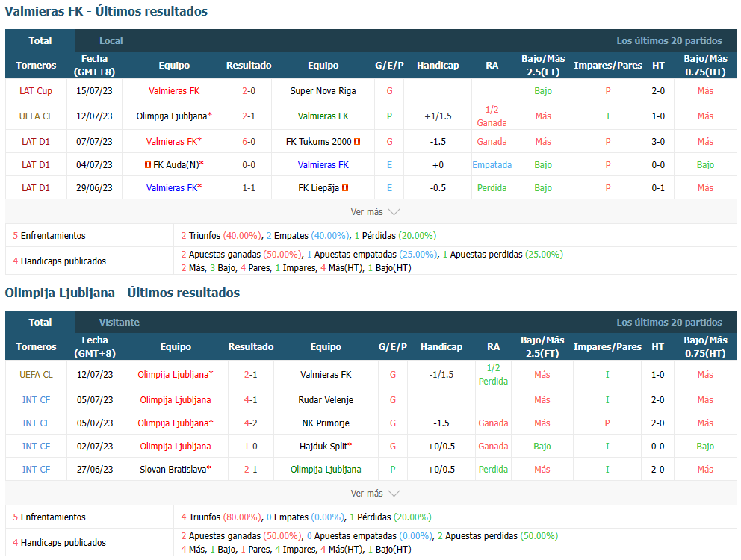Click 6-0 result versus FK Tukums 2000
Image resolution: width=741 pixels, height=560 pixels.
[x=249, y=142]
